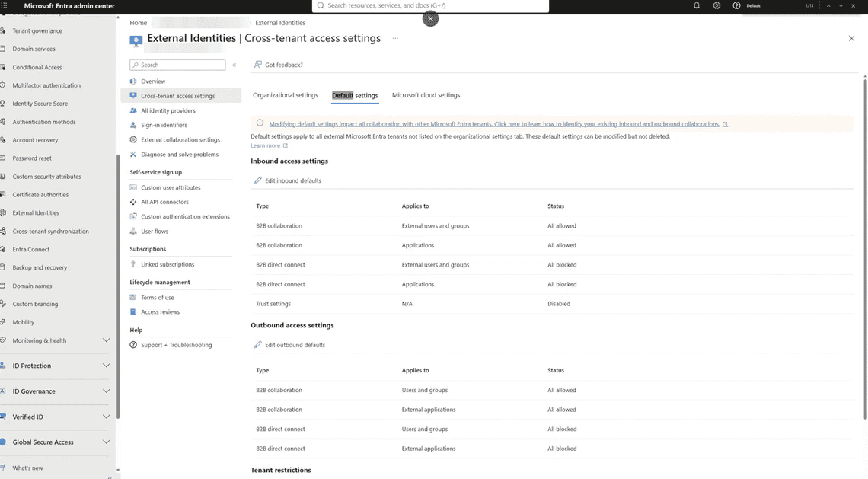Open Multifactor authentication in left navigation
The width and height of the screenshot is (868, 479).
[x=46, y=86]
